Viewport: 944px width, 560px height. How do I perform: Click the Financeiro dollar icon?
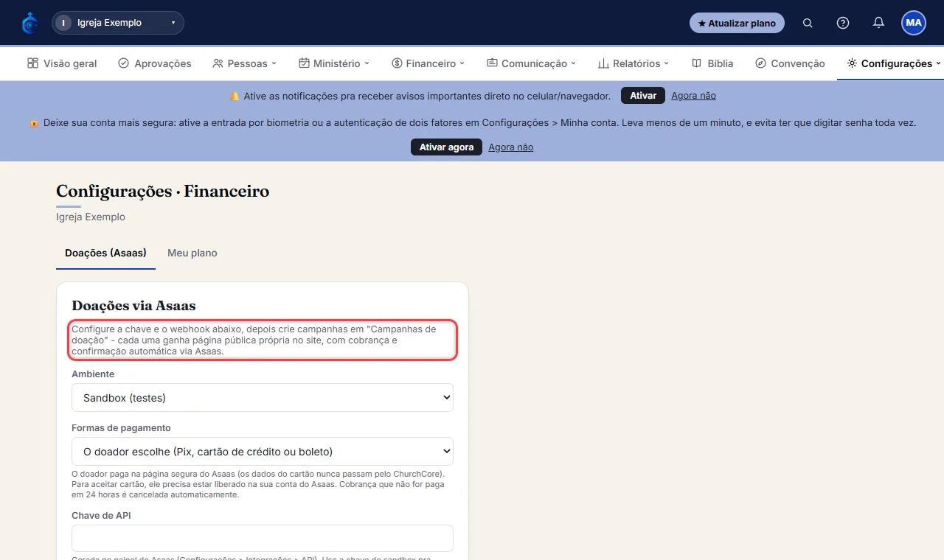click(397, 63)
